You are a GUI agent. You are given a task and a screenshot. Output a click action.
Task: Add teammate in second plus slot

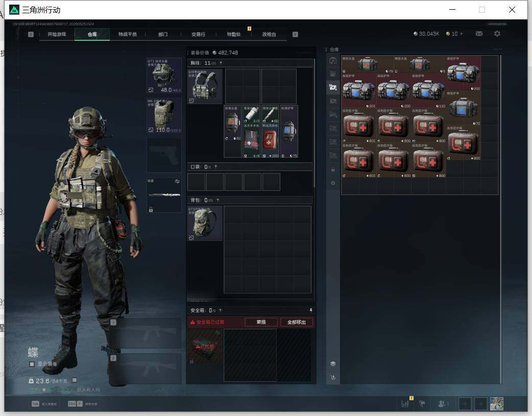(x=480, y=404)
